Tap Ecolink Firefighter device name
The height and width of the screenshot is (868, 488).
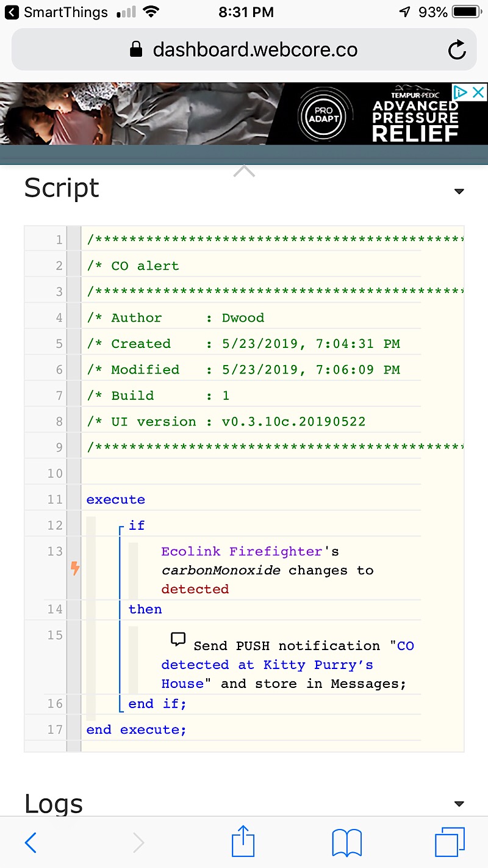click(242, 551)
